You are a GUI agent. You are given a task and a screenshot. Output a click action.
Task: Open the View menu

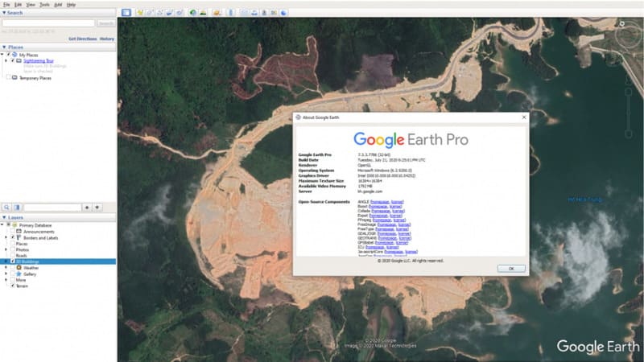[x=31, y=4]
